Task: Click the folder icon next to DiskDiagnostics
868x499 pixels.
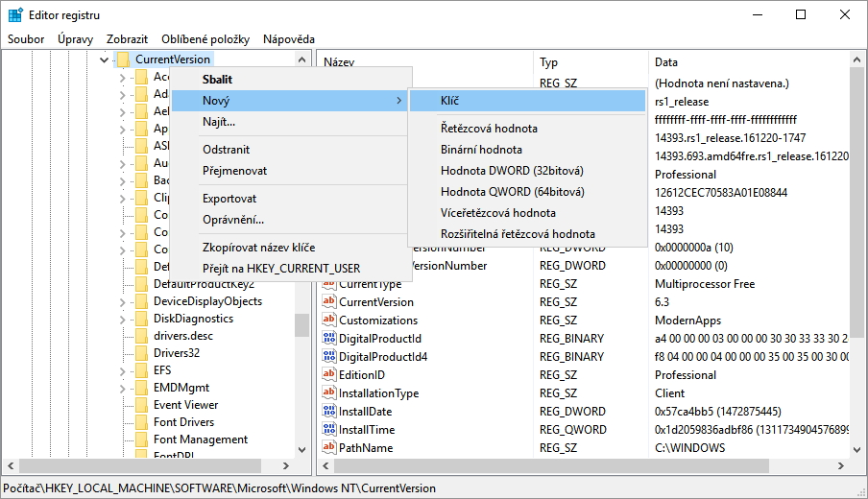Action: 141,319
